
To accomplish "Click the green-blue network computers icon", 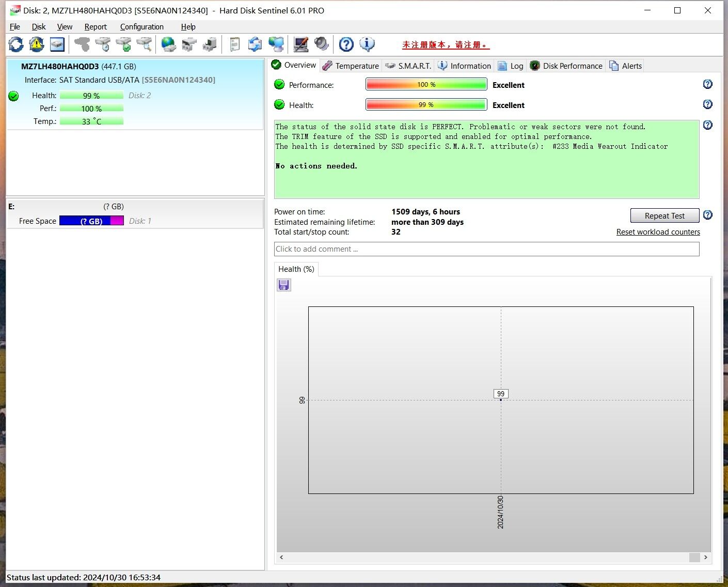I will 276,44.
